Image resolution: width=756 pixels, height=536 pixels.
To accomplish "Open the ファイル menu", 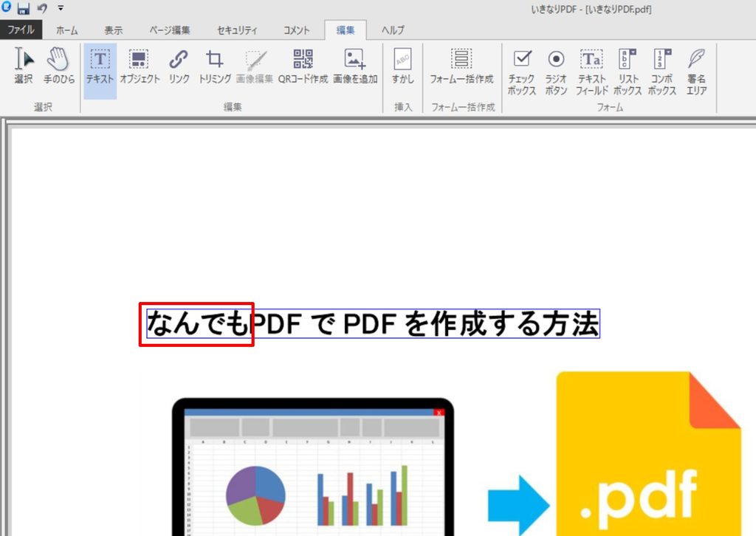I will coord(21,30).
